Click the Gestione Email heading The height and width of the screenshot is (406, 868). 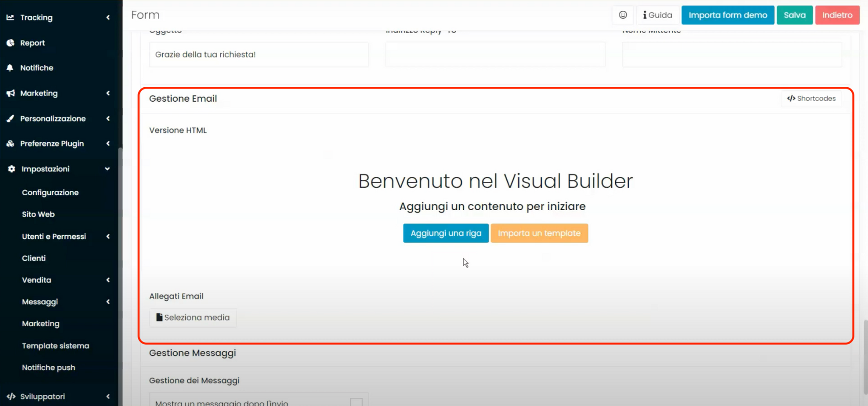(183, 99)
